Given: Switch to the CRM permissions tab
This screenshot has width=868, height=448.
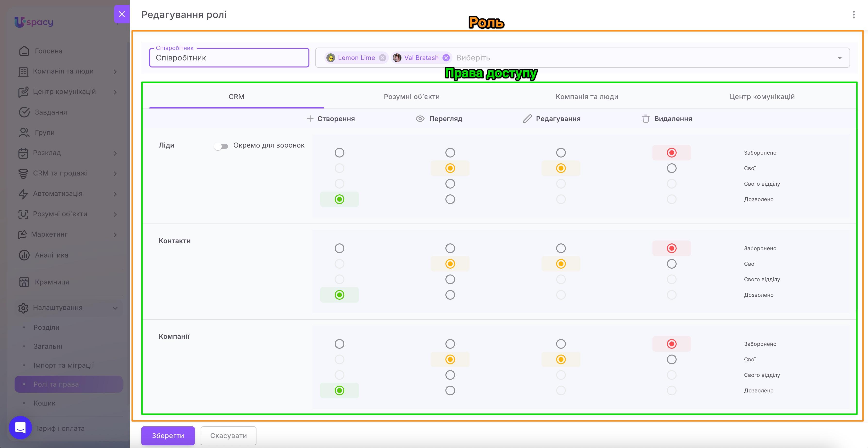Looking at the screenshot, I should (x=237, y=97).
